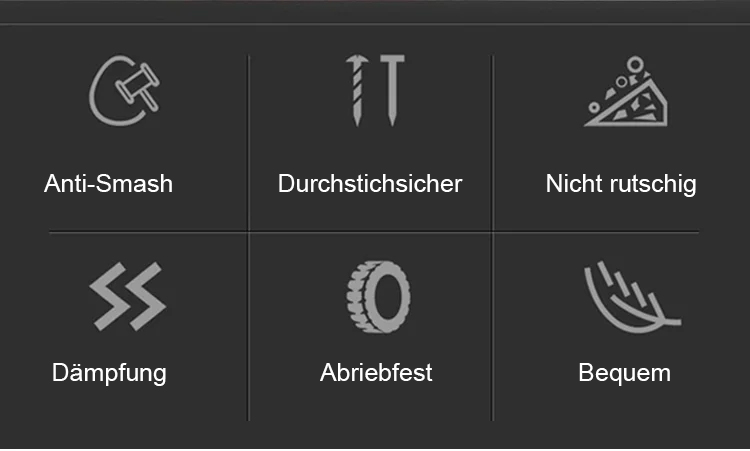Open the "Nicht rutschig" label
Screen dimensions: 750x451
pyautogui.click(x=621, y=185)
